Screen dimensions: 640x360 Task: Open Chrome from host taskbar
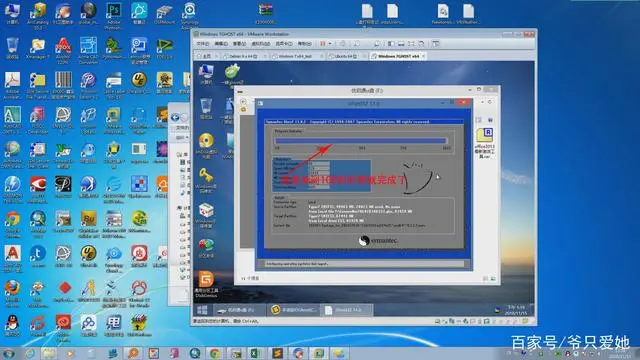tap(215, 353)
